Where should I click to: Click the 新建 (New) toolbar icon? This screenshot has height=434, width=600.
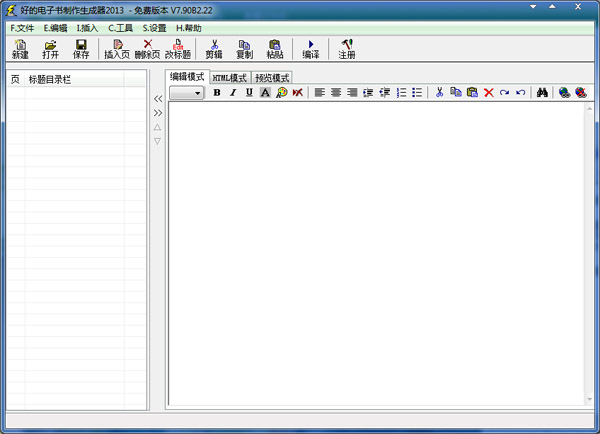click(20, 49)
